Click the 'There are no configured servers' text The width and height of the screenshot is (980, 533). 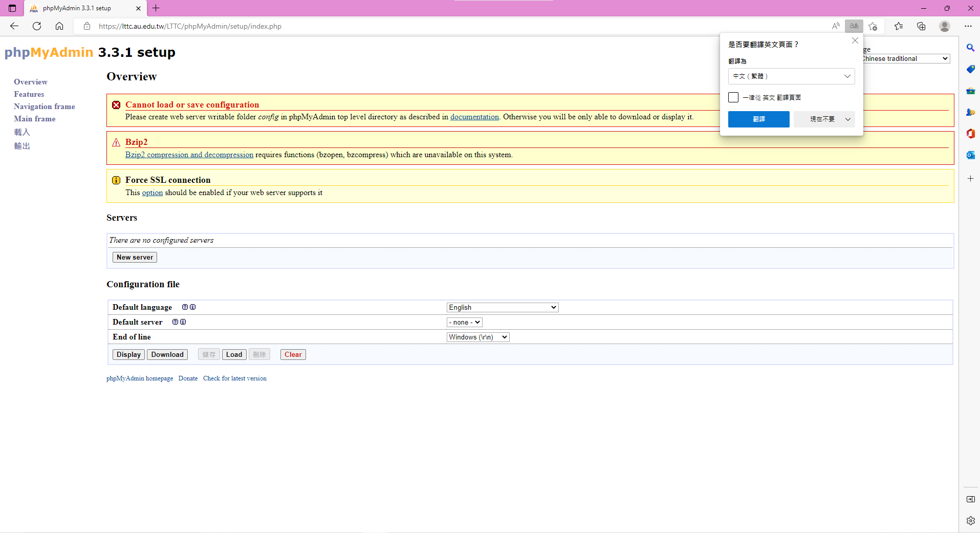point(161,240)
